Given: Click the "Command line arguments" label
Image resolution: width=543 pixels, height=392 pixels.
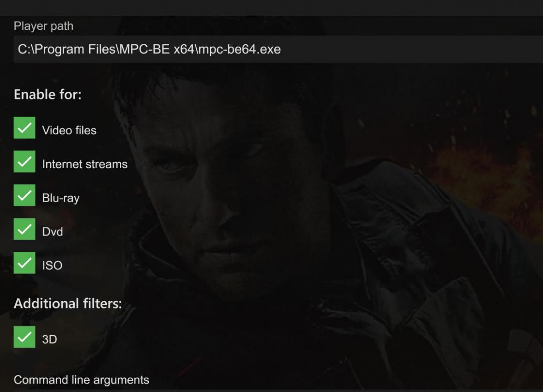Looking at the screenshot, I should [x=81, y=380].
